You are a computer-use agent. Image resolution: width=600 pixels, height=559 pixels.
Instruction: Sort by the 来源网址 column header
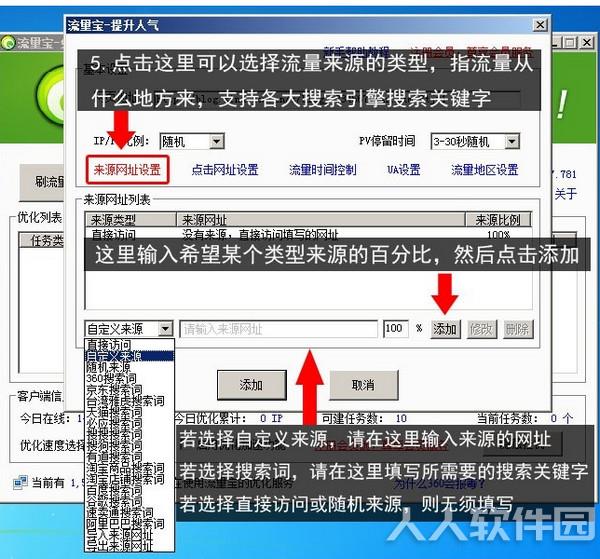pyautogui.click(x=320, y=220)
